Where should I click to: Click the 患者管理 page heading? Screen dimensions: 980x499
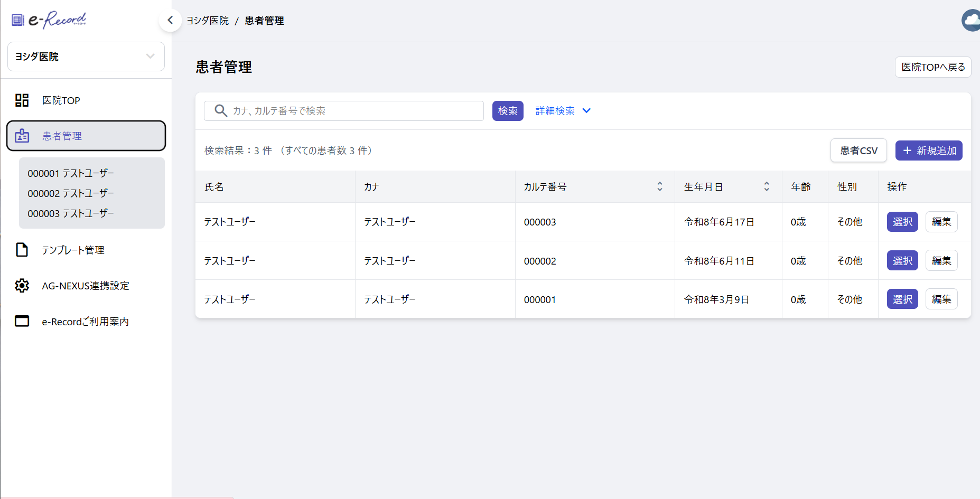coord(223,67)
